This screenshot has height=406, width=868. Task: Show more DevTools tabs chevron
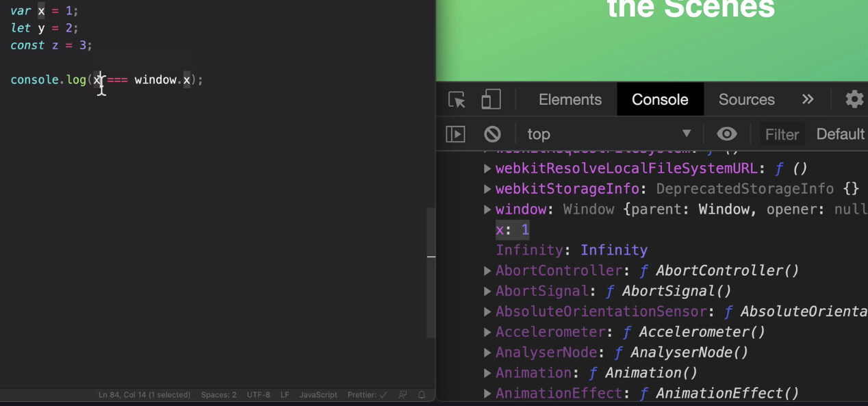coord(808,99)
